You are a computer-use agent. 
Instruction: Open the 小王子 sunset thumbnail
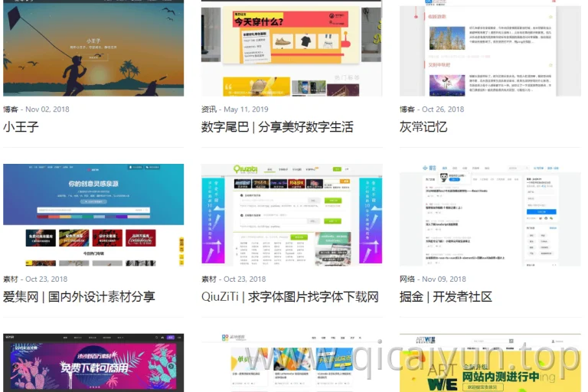tap(93, 48)
